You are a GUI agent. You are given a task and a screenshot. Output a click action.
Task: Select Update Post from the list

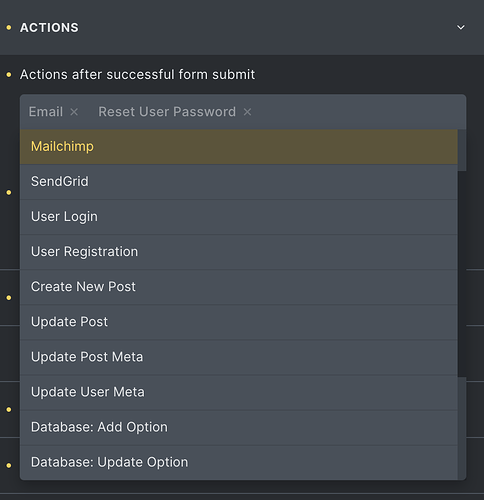tap(239, 322)
